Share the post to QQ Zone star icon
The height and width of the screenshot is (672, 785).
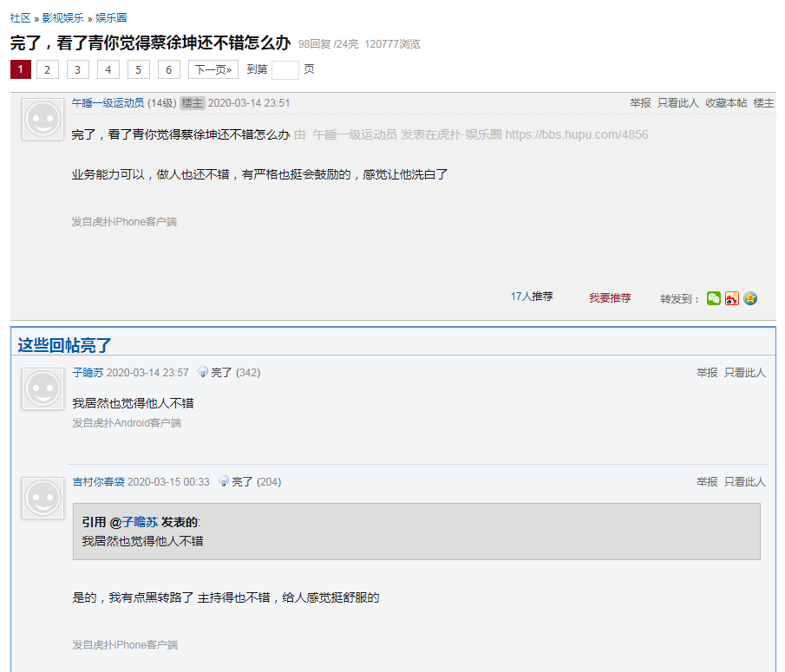750,298
